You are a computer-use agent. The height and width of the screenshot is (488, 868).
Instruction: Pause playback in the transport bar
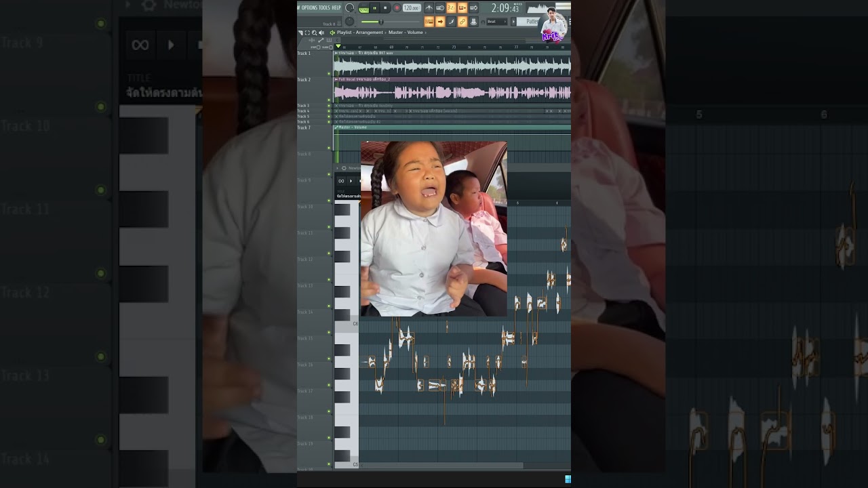(375, 8)
